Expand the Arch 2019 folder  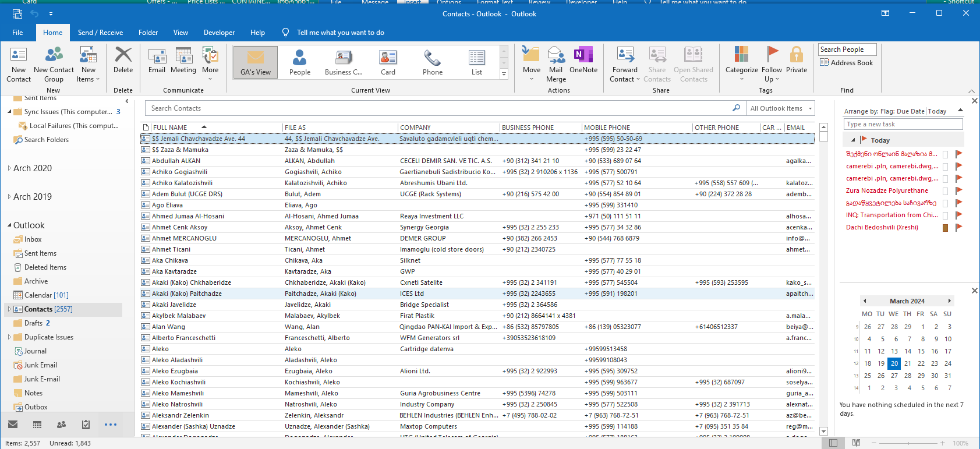(x=9, y=197)
